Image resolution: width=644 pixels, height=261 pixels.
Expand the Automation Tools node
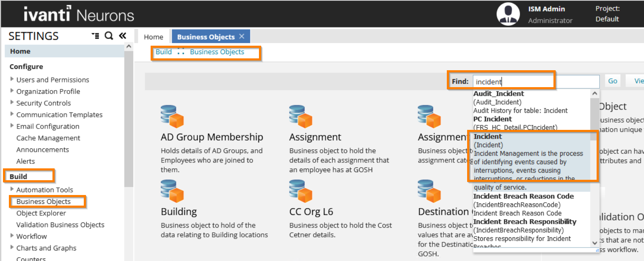12,190
